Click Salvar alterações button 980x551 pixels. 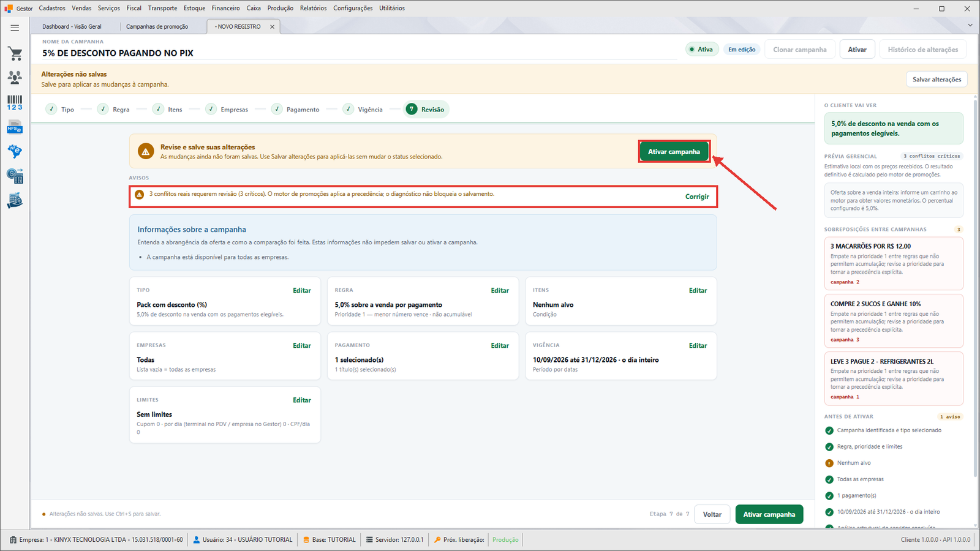[937, 80]
